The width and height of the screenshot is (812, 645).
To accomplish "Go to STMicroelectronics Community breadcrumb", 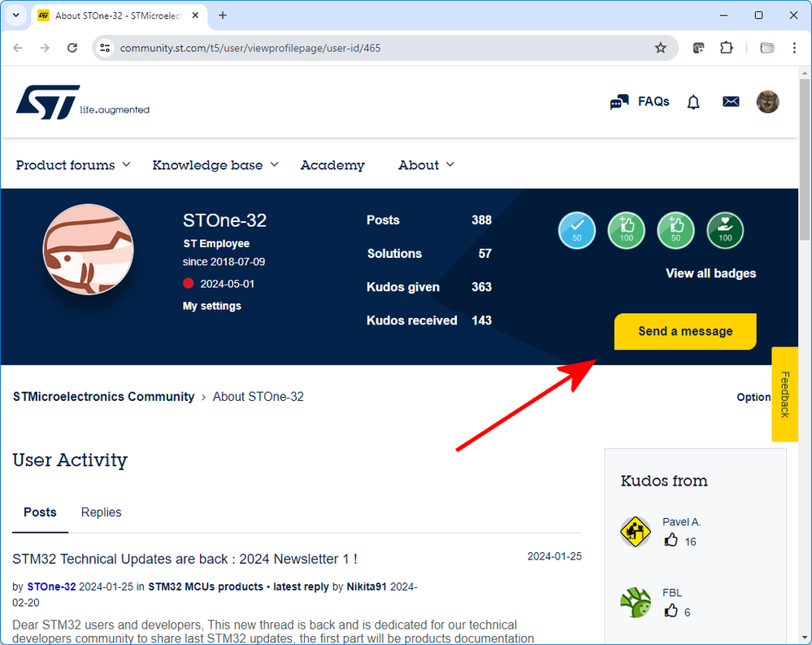I will tap(103, 396).
